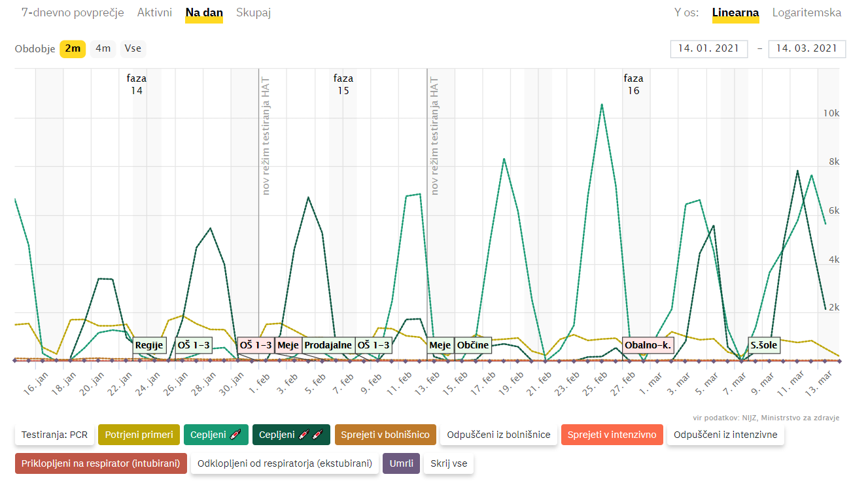Image resolution: width=868 pixels, height=485 pixels.
Task: Set Y axis to Logaritemska
Action: coord(807,12)
